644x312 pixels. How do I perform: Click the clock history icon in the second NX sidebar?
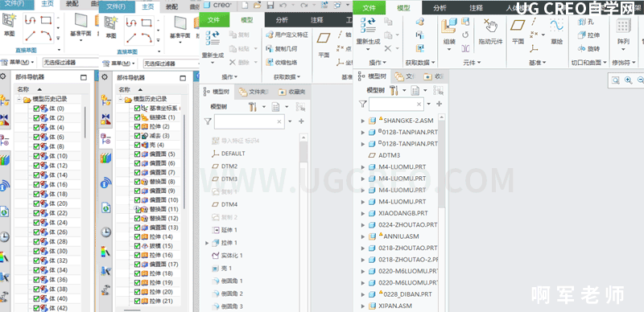[106, 232]
